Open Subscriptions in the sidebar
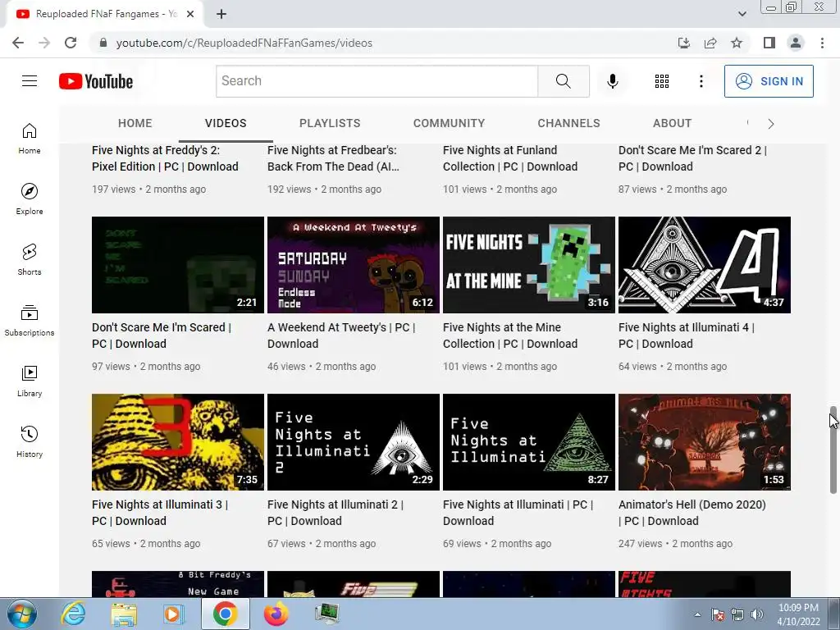The width and height of the screenshot is (840, 630). 30,321
